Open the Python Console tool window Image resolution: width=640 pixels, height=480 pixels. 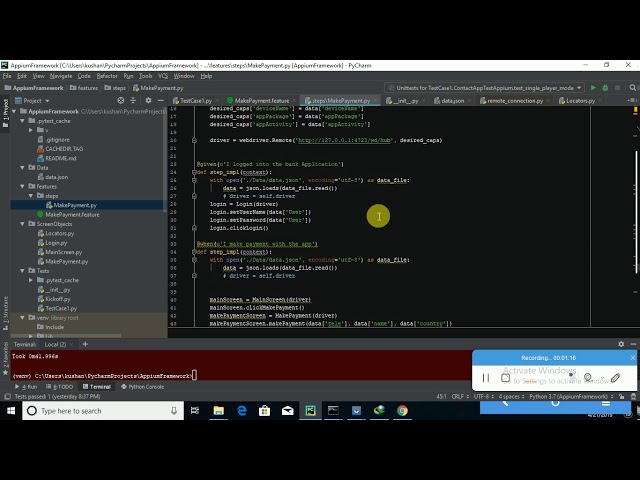(142, 387)
